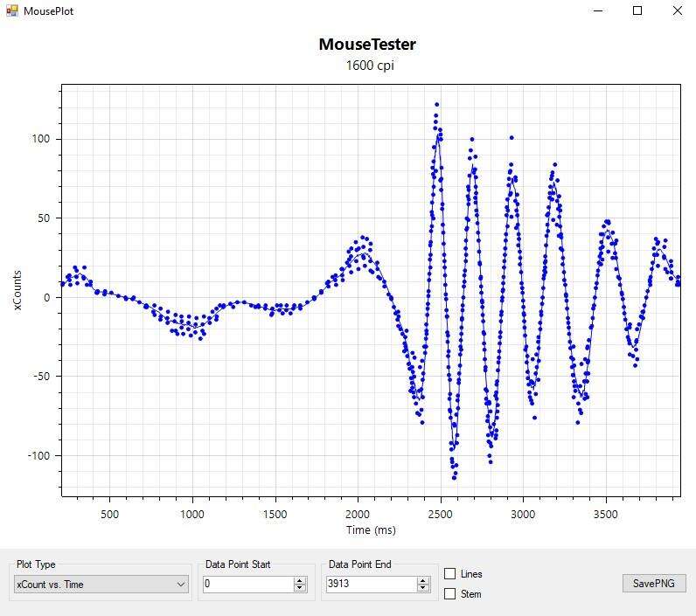The height and width of the screenshot is (616, 696).
Task: Increase Data Point End with up arrow
Action: [423, 580]
